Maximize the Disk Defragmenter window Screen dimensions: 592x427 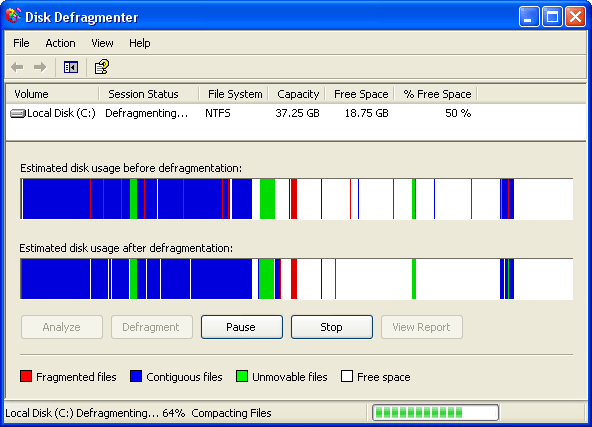click(x=552, y=17)
